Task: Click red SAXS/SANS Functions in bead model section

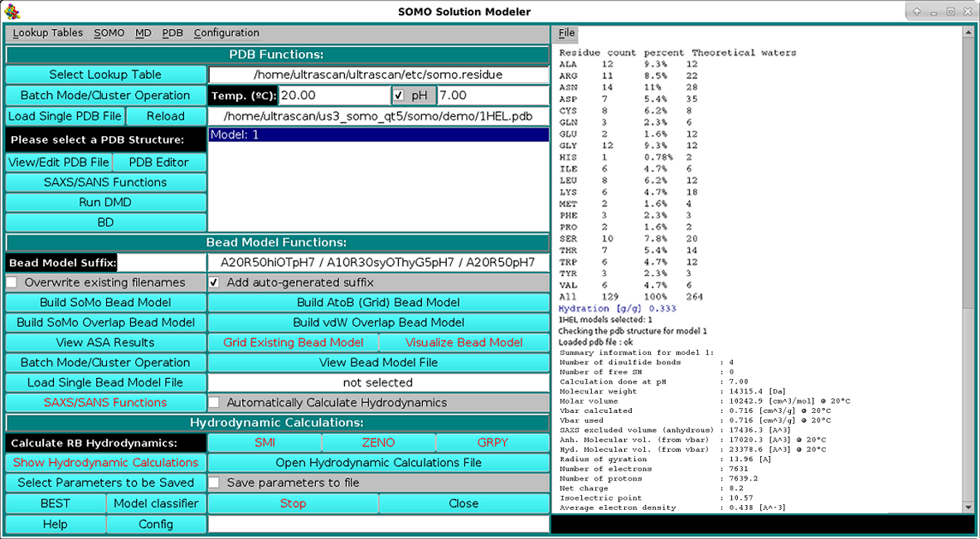Action: [105, 403]
